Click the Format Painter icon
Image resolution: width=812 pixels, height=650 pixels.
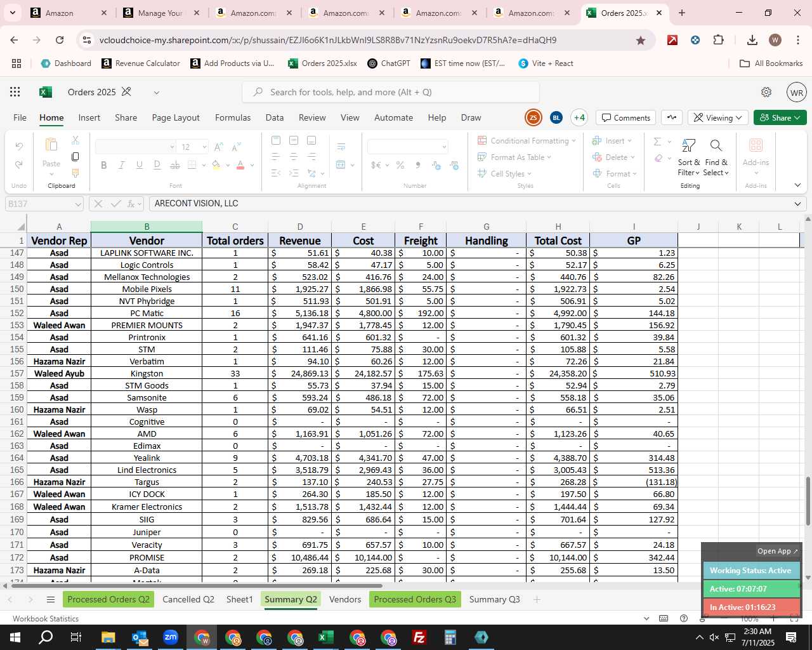75,173
